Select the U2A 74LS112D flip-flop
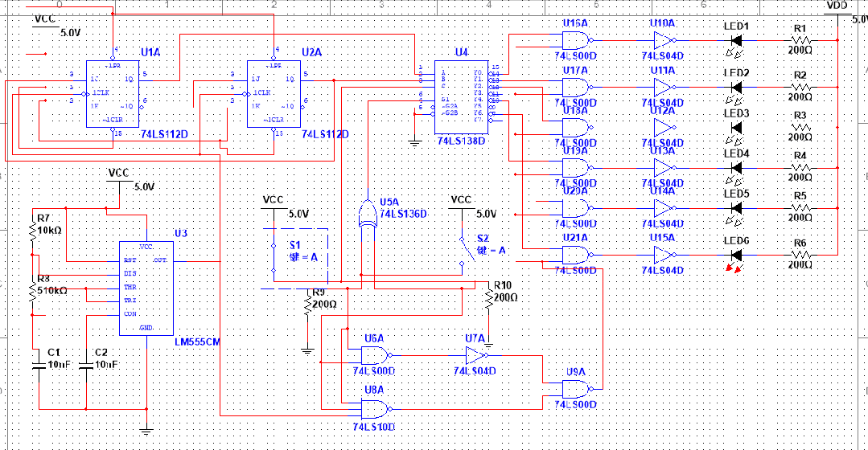The height and width of the screenshot is (450, 868). click(x=274, y=93)
